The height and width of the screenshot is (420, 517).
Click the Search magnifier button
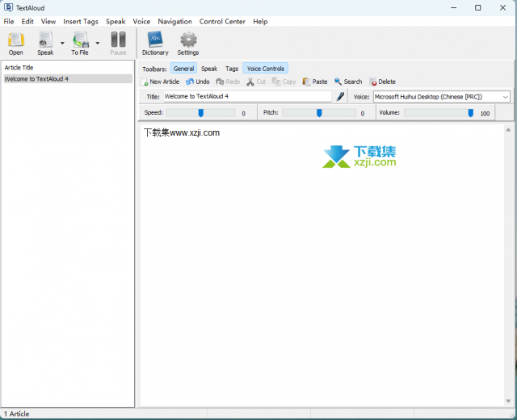(x=348, y=82)
